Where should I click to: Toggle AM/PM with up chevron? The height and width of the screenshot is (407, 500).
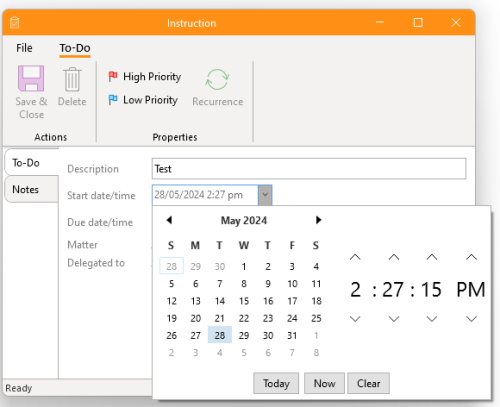pyautogui.click(x=471, y=257)
